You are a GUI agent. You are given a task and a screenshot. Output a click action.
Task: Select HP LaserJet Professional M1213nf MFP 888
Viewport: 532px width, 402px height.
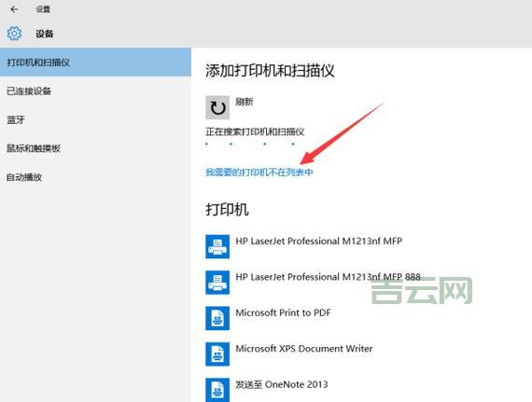(x=329, y=277)
